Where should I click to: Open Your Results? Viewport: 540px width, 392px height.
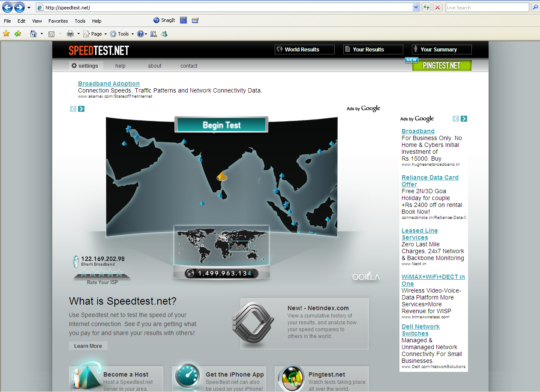click(373, 50)
